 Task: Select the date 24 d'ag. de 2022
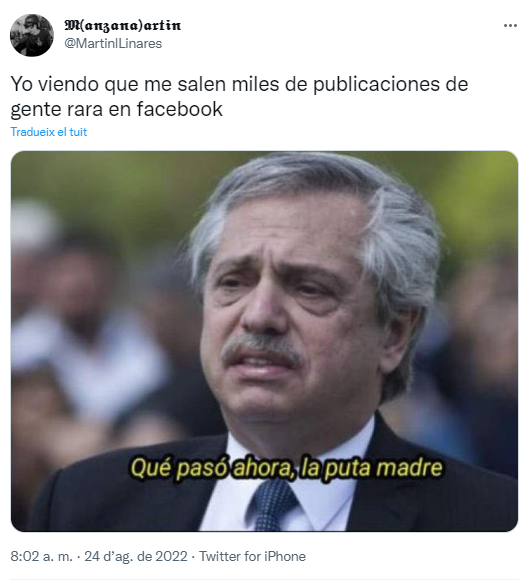point(136,556)
